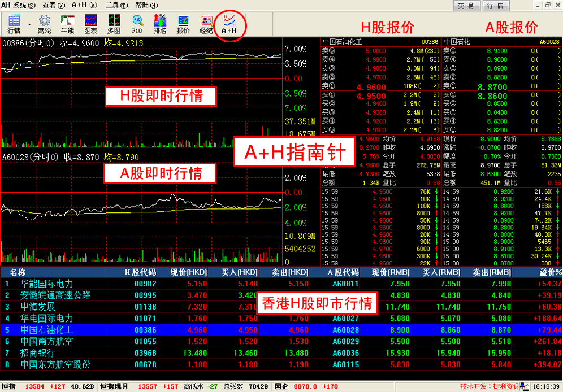Open the 牛熊 bull-bear tool
Image resolution: width=563 pixels, height=392 pixels.
click(x=67, y=24)
